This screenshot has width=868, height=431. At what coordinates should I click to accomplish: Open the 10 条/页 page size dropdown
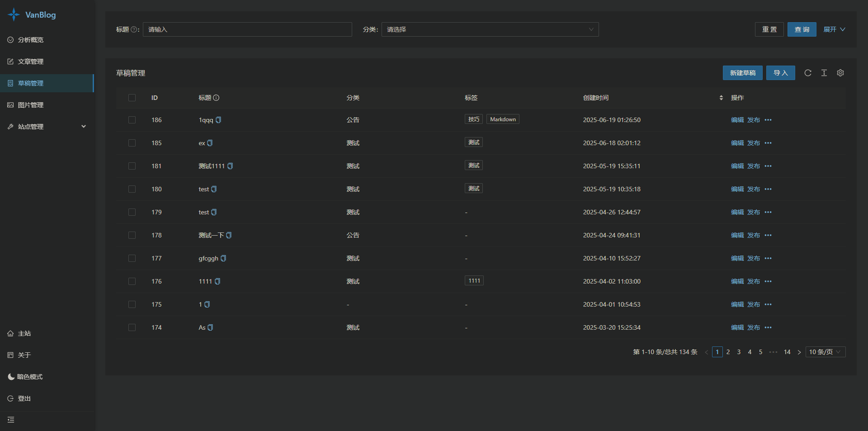click(x=825, y=352)
